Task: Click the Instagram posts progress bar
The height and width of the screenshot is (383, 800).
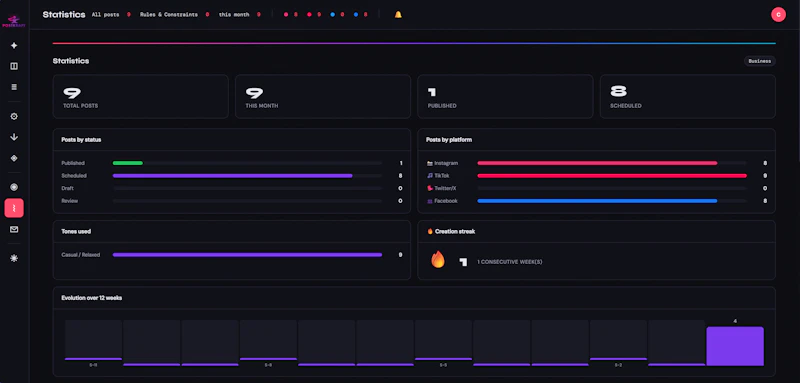Action: click(597, 163)
